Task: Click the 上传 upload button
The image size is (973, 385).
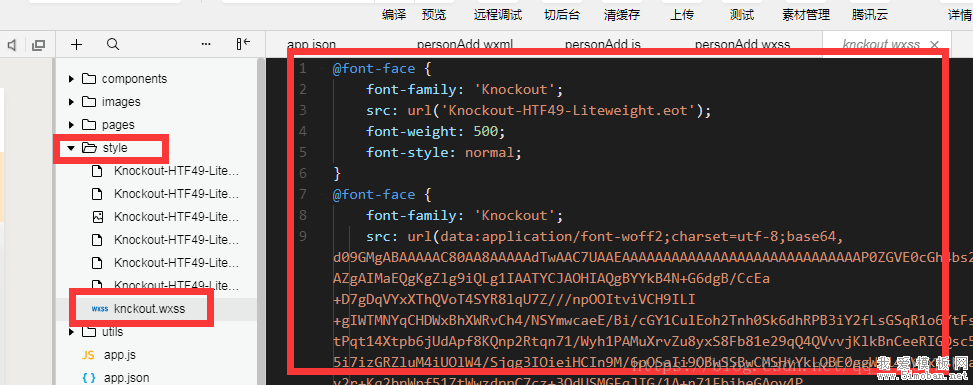Action: point(681,15)
